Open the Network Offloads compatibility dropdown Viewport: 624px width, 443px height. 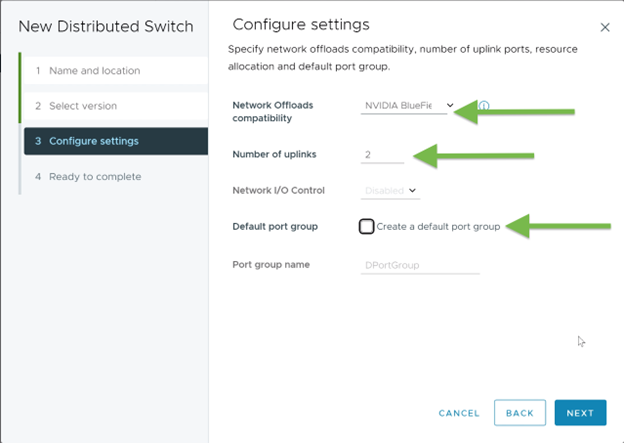[x=408, y=106]
